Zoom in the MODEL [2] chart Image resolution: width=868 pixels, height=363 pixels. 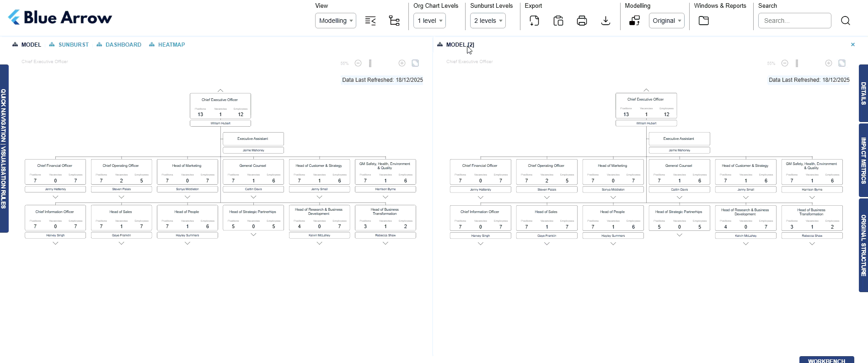tap(829, 63)
